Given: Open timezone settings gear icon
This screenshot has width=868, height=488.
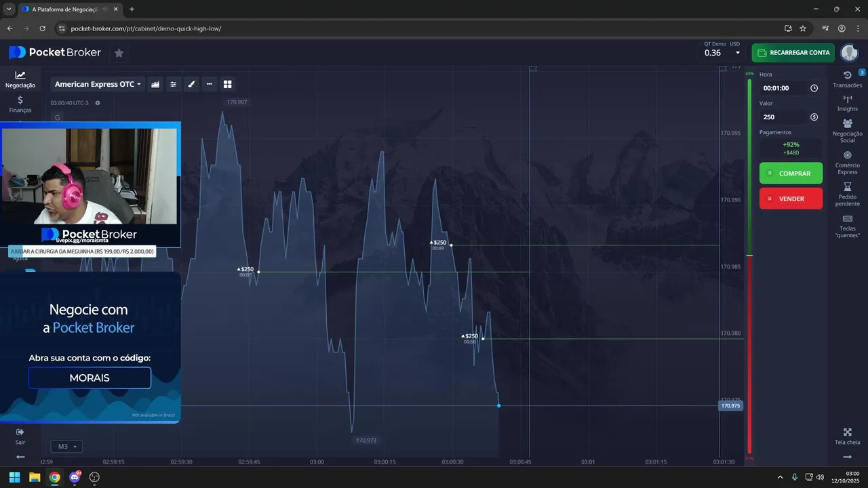Looking at the screenshot, I should (98, 103).
